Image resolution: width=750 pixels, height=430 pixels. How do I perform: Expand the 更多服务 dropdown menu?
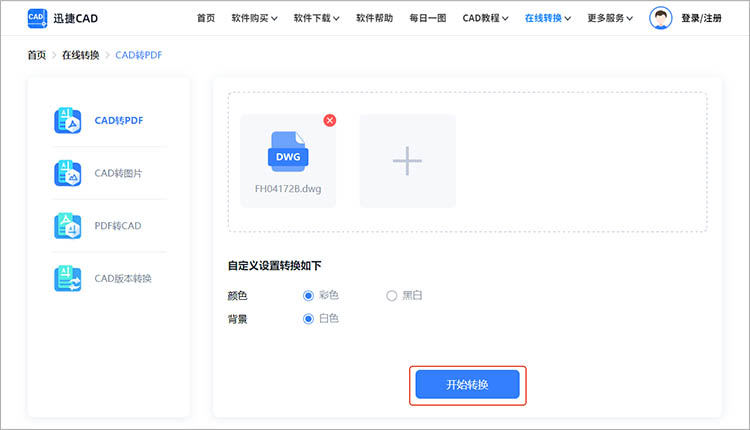point(610,18)
